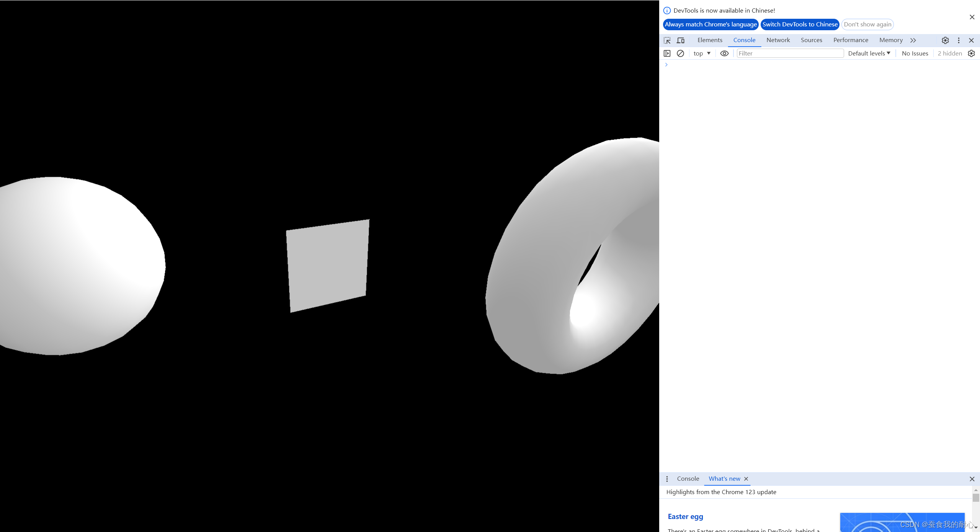This screenshot has height=532, width=980.
Task: Clear the console with the clear icon
Action: pyautogui.click(x=680, y=54)
